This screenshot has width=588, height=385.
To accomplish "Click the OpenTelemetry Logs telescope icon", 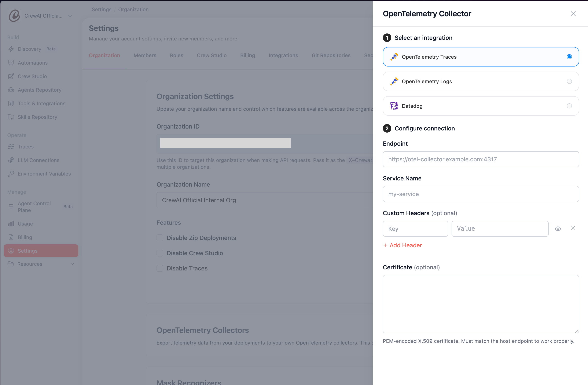I will (394, 81).
